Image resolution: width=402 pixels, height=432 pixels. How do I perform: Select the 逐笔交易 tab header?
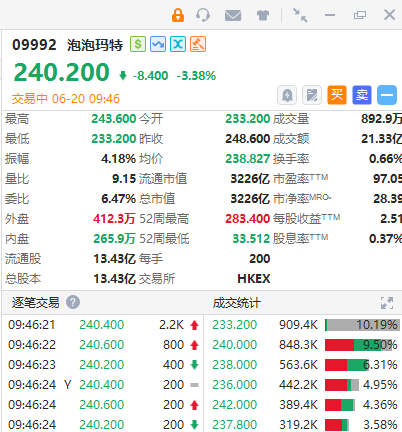pyautogui.click(x=35, y=303)
